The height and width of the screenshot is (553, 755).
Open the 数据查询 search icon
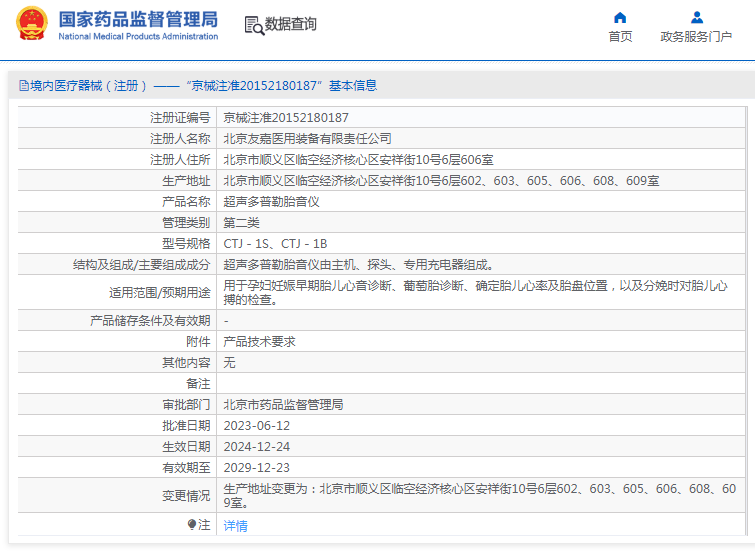(254, 25)
